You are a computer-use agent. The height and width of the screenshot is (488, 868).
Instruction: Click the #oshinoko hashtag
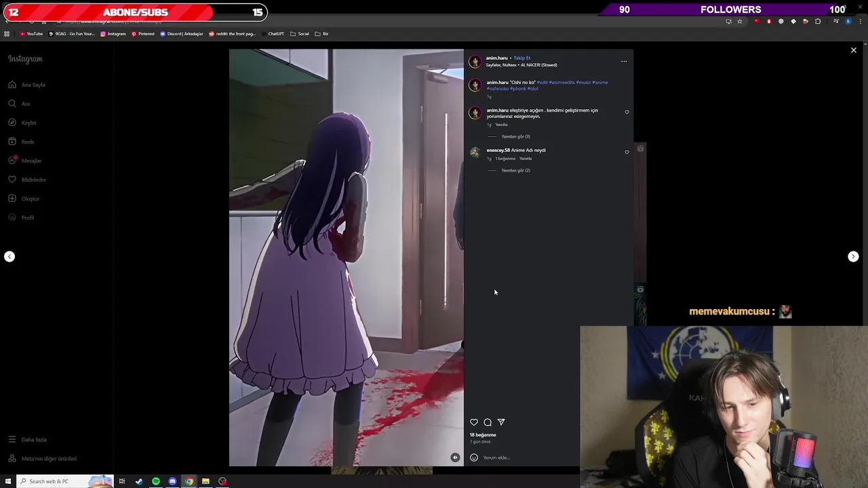[x=497, y=89]
